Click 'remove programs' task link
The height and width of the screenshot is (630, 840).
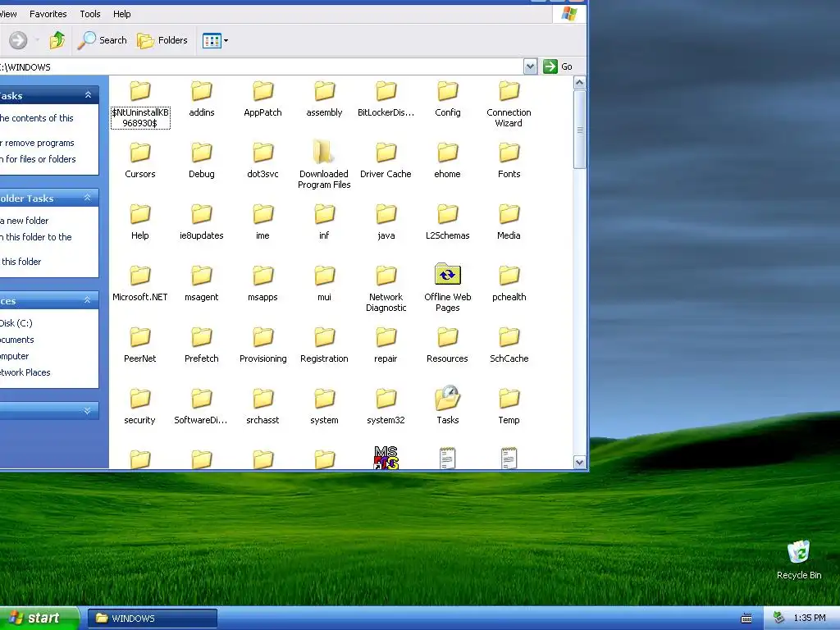click(39, 143)
